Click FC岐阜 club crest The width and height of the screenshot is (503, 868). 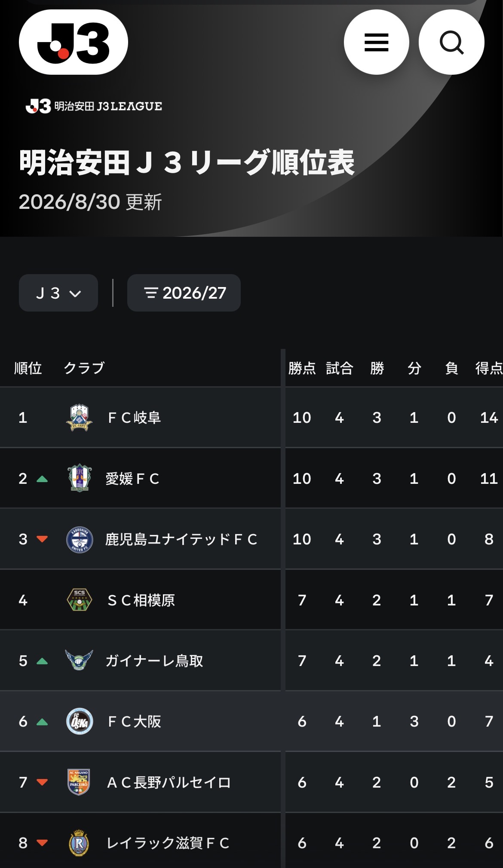(79, 418)
